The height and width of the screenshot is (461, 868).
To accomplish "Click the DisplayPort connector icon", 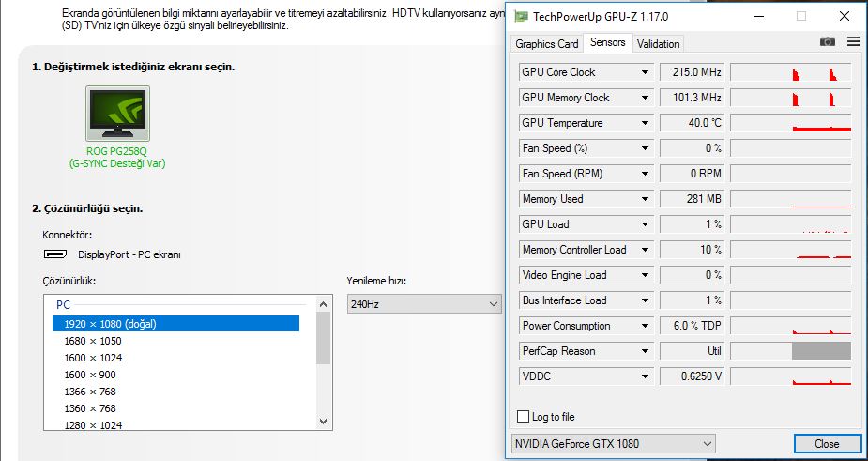I will click(54, 254).
